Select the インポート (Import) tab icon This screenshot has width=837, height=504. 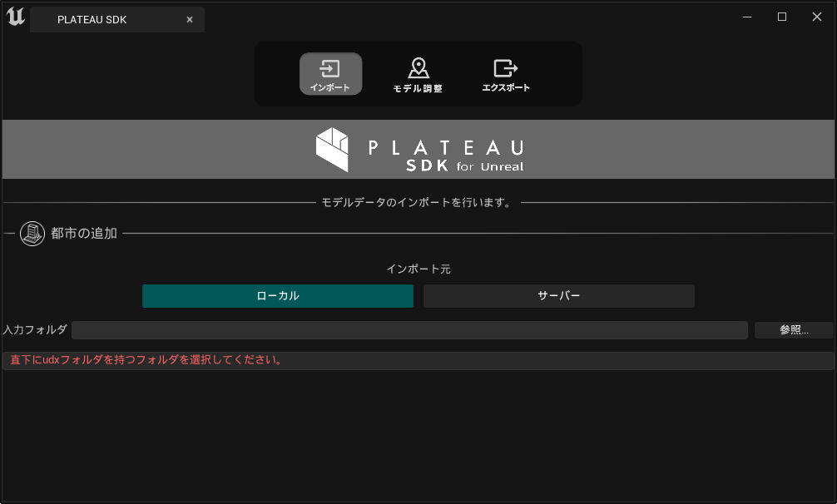coord(330,73)
